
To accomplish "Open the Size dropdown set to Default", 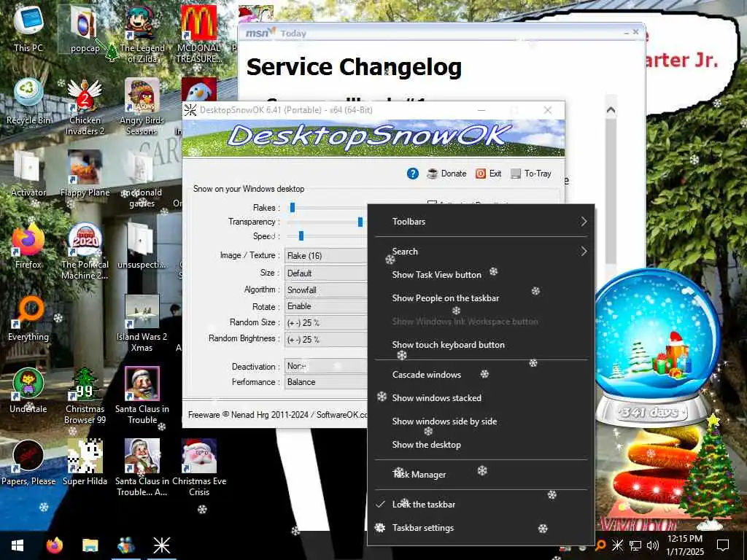I will tap(326, 273).
